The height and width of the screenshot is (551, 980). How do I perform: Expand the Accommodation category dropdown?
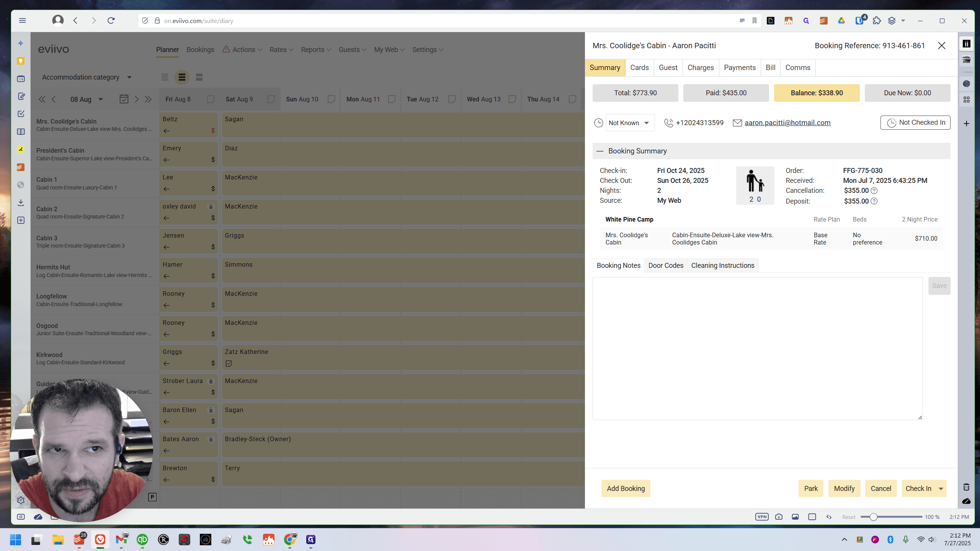(x=87, y=77)
